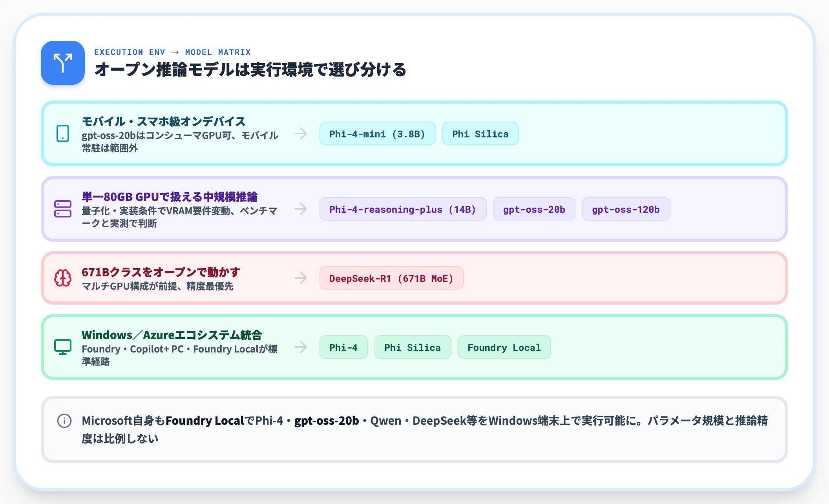Click the main title オープン推論モデルは実行環境で選び分ける
The image size is (829, 504).
coord(250,69)
